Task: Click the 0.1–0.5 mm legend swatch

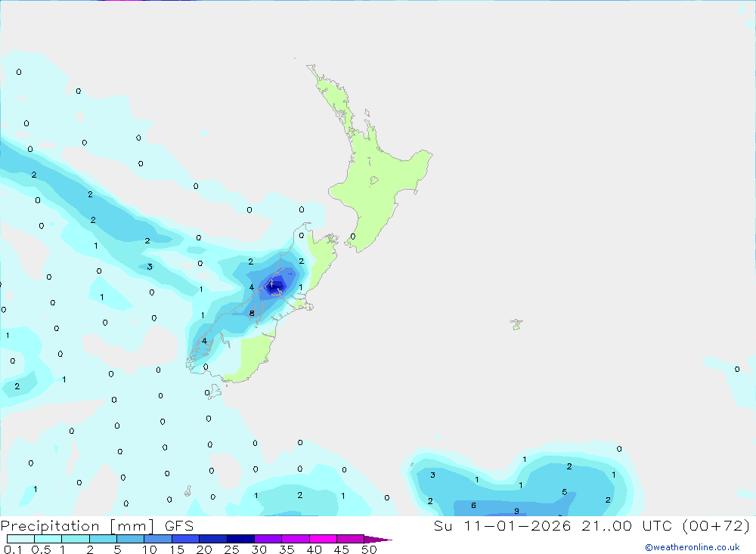Action: click(x=20, y=539)
